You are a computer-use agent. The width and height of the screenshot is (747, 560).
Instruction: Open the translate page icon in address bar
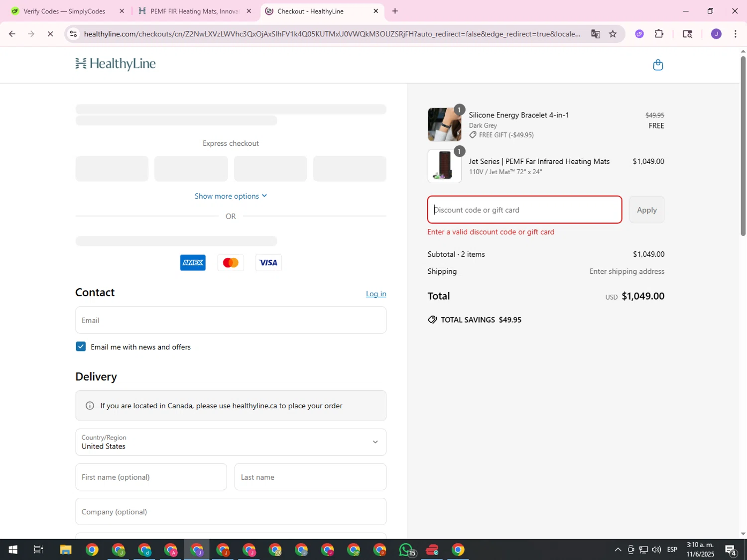point(596,34)
